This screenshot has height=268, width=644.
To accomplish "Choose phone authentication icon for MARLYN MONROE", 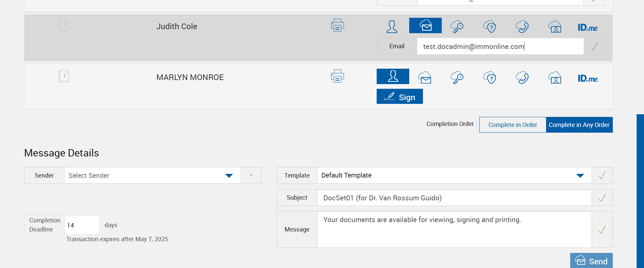I will [x=522, y=78].
